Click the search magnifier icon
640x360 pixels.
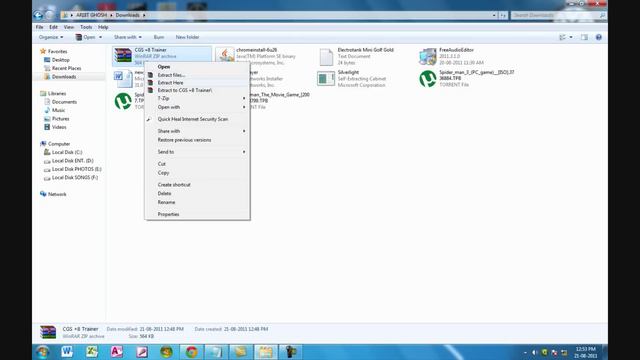click(602, 15)
